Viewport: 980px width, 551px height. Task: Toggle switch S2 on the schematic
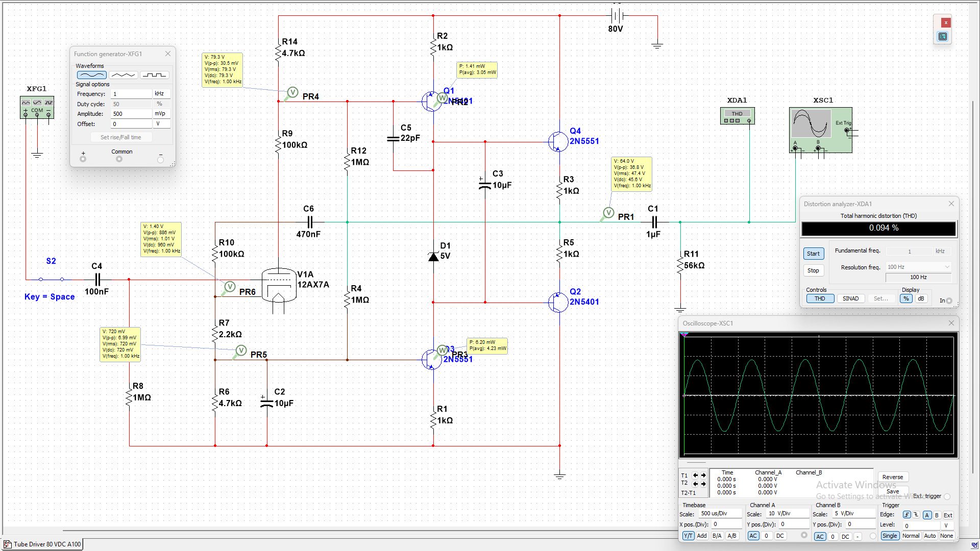click(51, 279)
